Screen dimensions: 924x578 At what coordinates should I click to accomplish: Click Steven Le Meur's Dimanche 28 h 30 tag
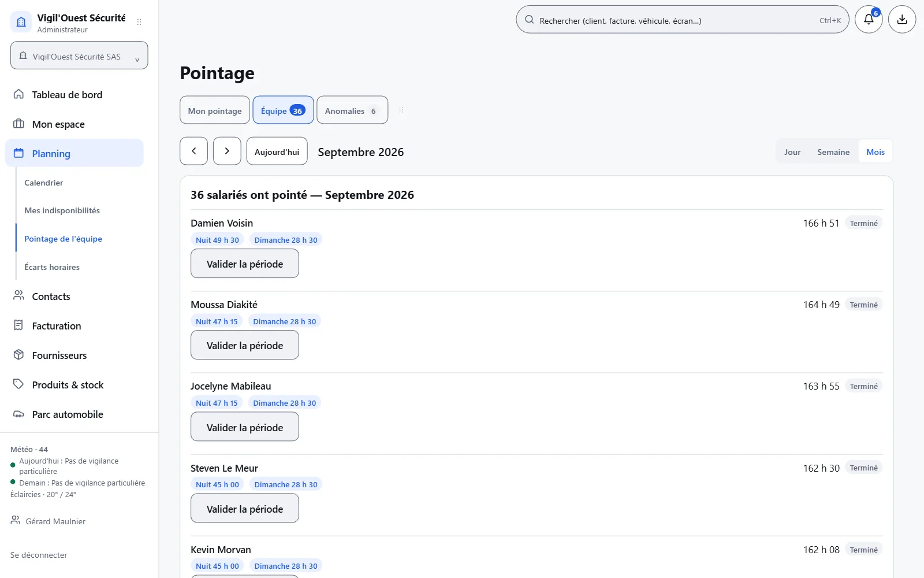286,484
